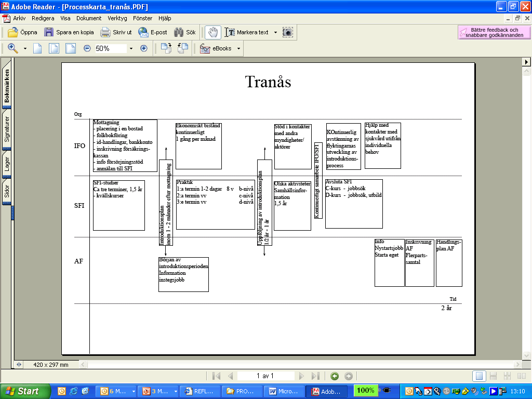Open Signaturer side panel tab

pyautogui.click(x=7, y=129)
